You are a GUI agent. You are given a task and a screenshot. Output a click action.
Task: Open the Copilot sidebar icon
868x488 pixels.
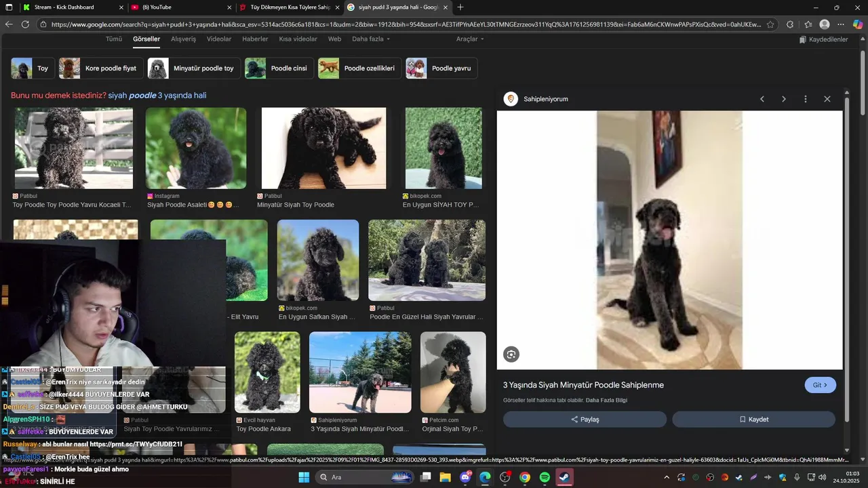858,24
